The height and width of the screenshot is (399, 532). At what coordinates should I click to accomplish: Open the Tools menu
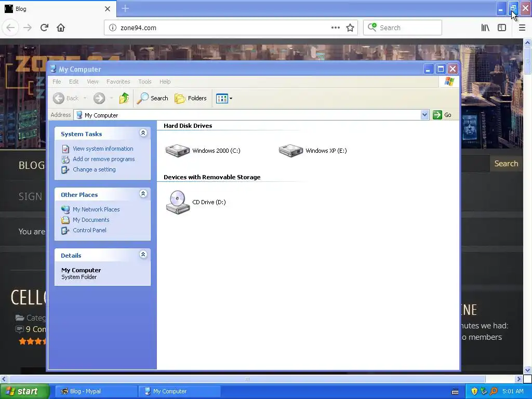[x=144, y=82]
